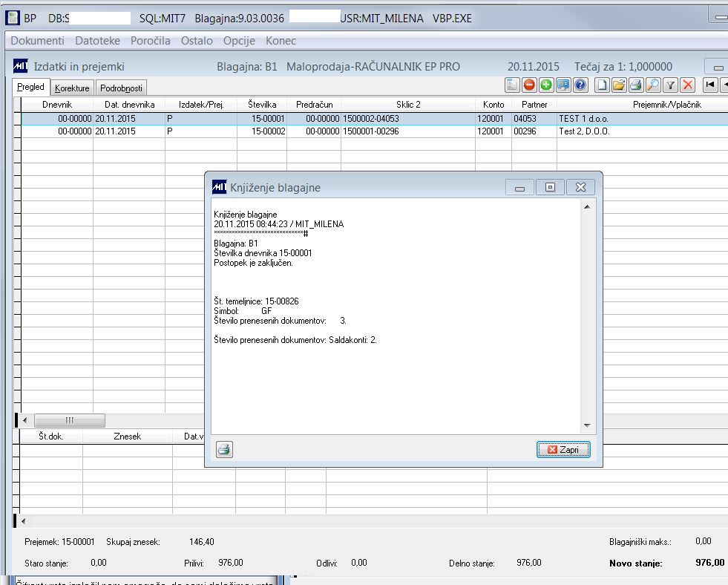The height and width of the screenshot is (585, 728).
Task: Click the green plus add icon
Action: pyautogui.click(x=546, y=85)
